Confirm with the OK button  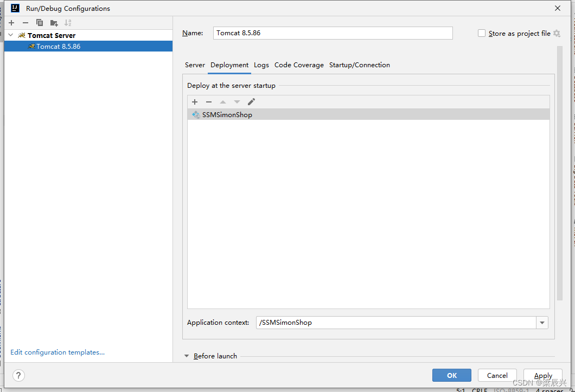point(452,375)
